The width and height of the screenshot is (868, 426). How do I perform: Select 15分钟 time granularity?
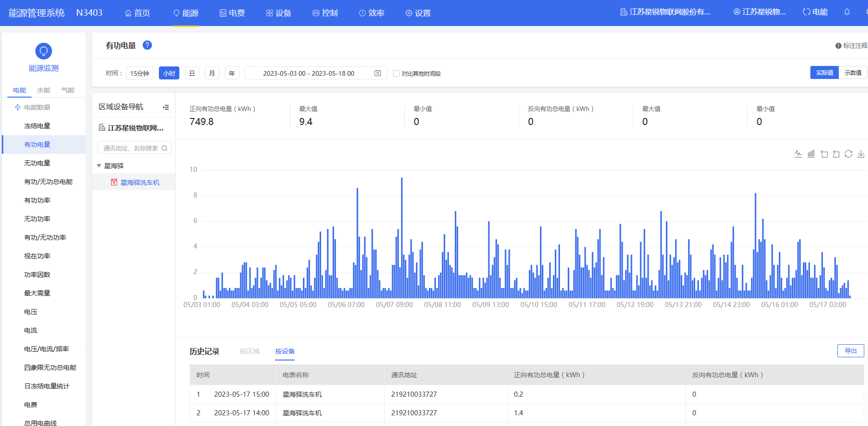pos(140,73)
